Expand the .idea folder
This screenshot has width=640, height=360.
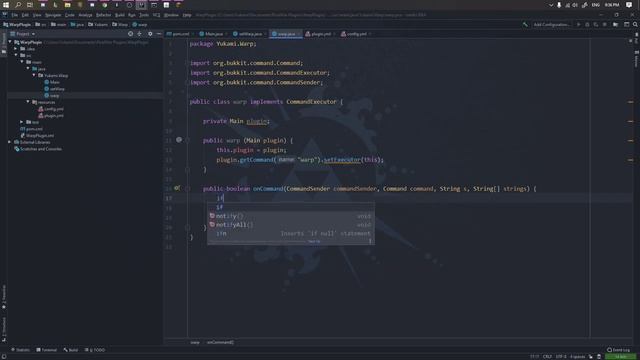click(16, 49)
